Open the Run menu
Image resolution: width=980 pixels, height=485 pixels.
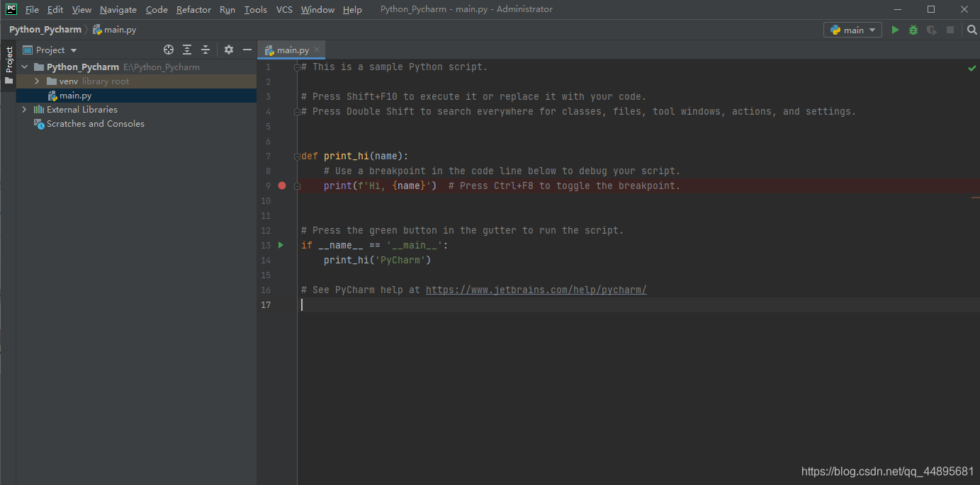[x=227, y=9]
